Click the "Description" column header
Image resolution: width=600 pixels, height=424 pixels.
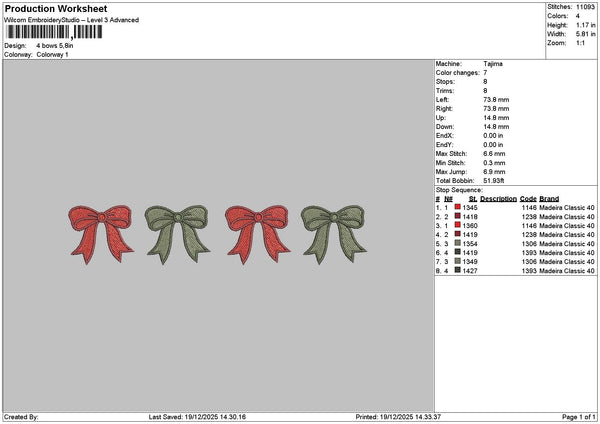[x=498, y=199]
